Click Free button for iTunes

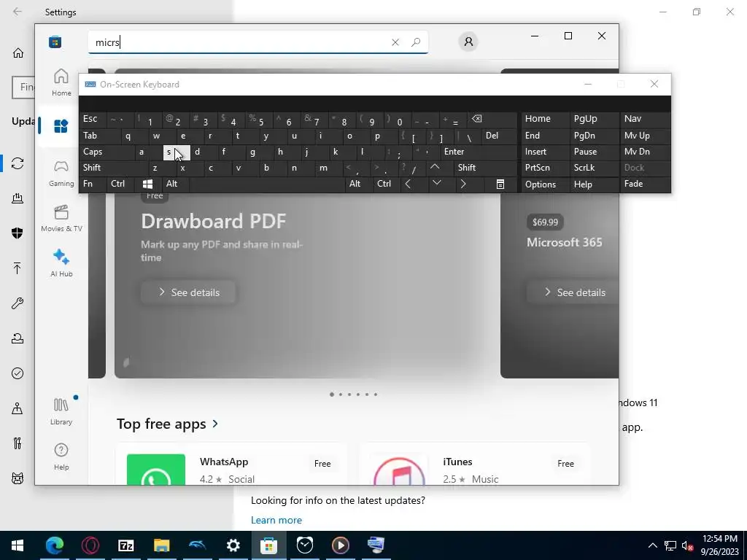point(565,463)
